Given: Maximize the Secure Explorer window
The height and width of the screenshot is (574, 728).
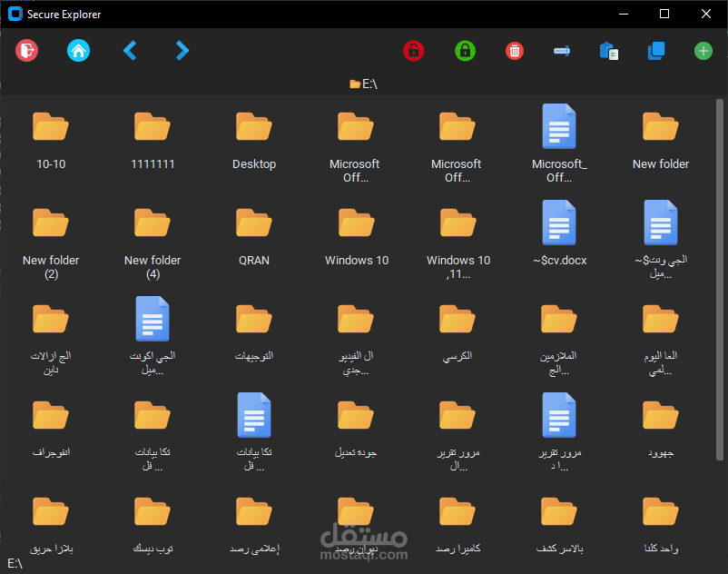Looking at the screenshot, I should 664,14.
